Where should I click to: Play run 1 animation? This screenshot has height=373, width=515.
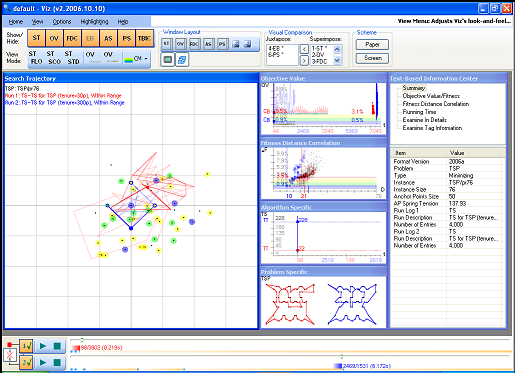[x=43, y=346]
